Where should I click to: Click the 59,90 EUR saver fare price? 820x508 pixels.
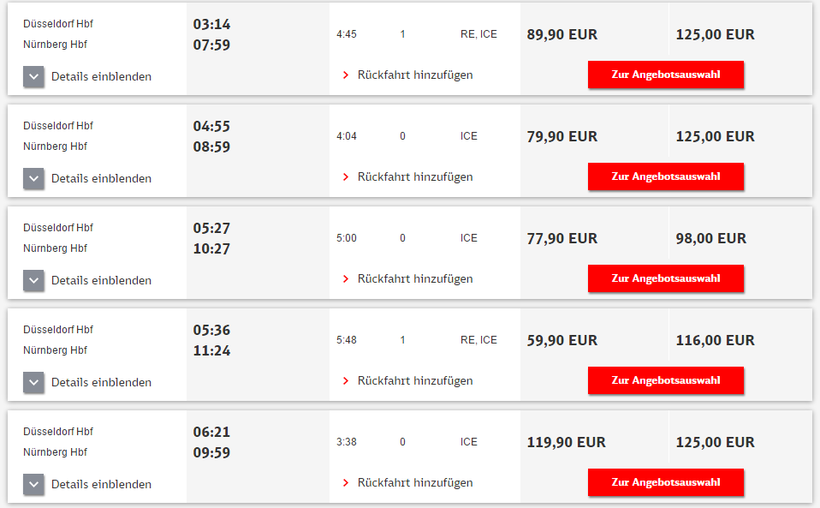[x=562, y=340]
